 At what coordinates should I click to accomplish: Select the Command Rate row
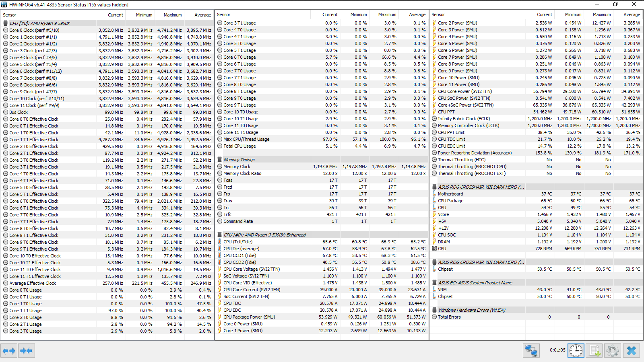coord(322,221)
